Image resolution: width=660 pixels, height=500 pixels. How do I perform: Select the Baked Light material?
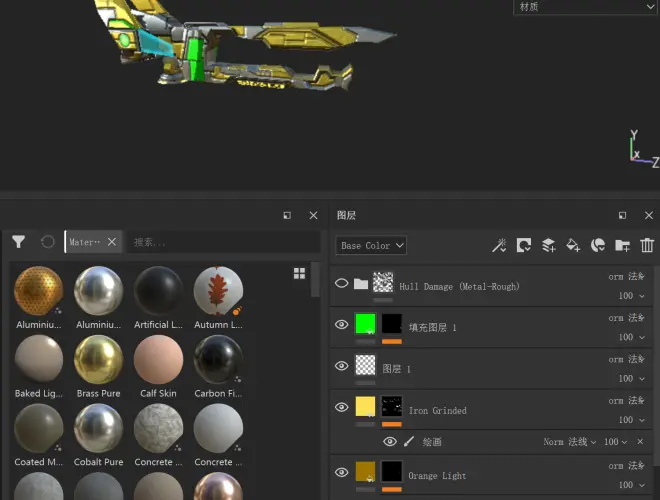pyautogui.click(x=39, y=367)
